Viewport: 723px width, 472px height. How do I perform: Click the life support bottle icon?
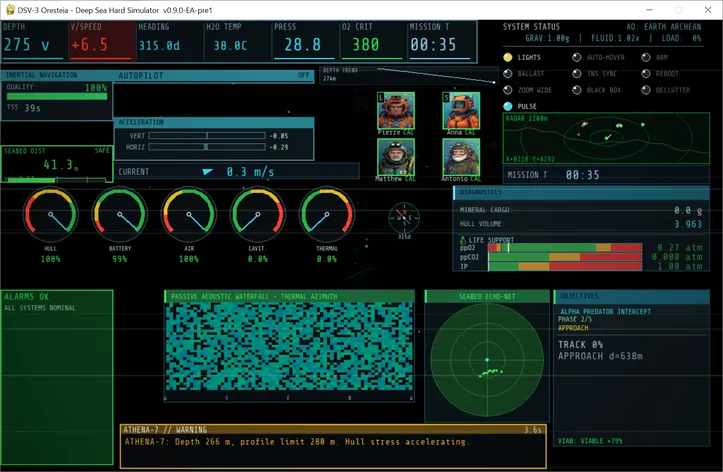click(462, 240)
